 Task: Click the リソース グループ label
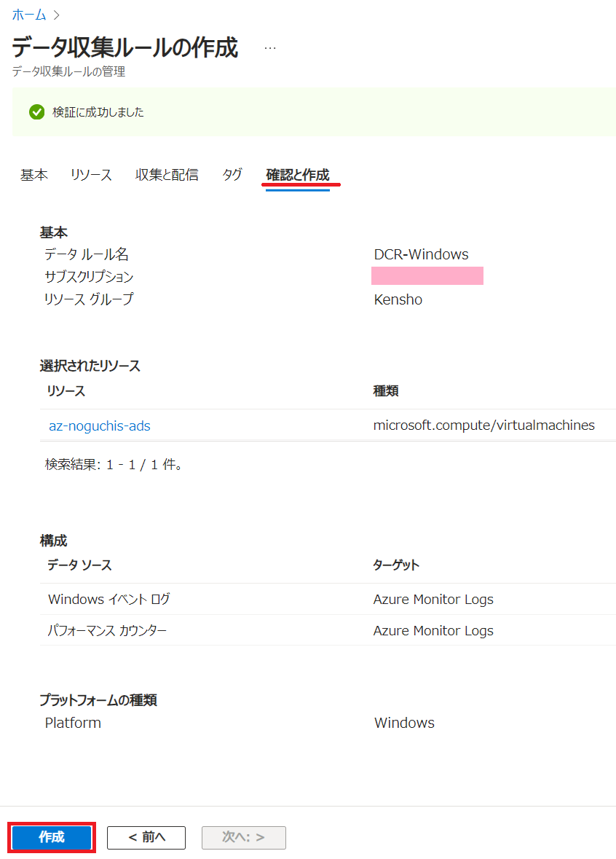(x=89, y=299)
